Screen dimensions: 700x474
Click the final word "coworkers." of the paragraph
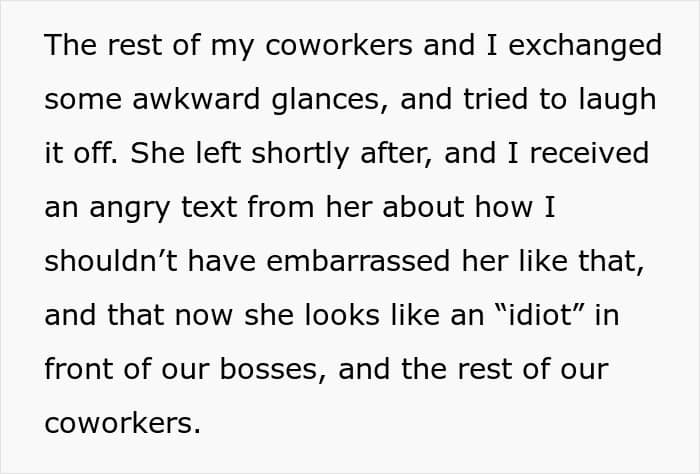(x=123, y=423)
